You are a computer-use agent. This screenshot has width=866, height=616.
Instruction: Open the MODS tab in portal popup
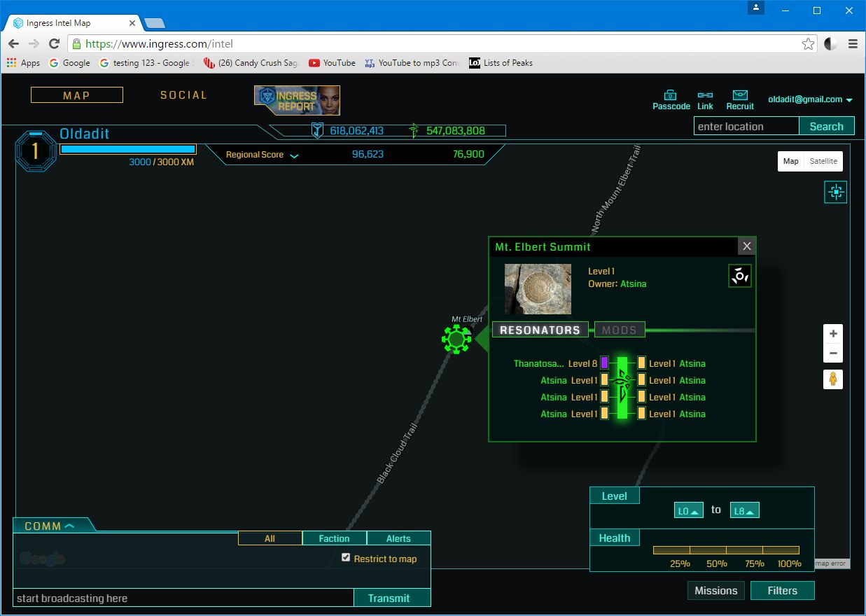[x=620, y=330]
